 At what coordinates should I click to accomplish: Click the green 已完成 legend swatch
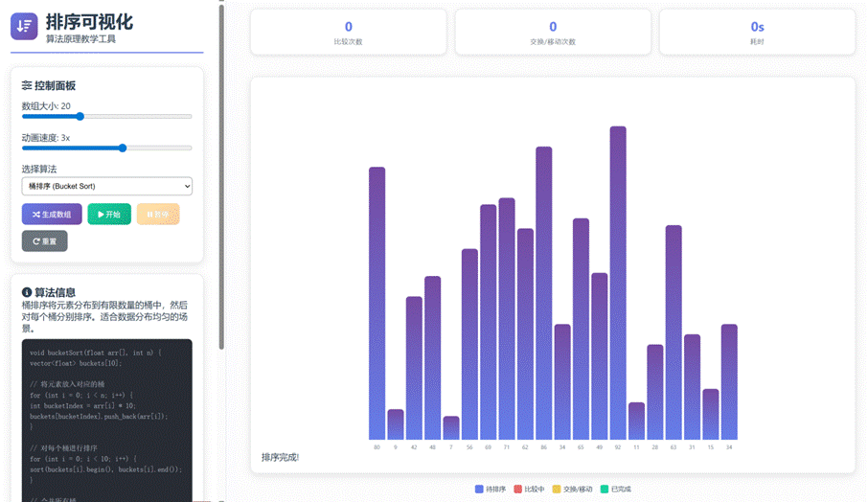[605, 490]
